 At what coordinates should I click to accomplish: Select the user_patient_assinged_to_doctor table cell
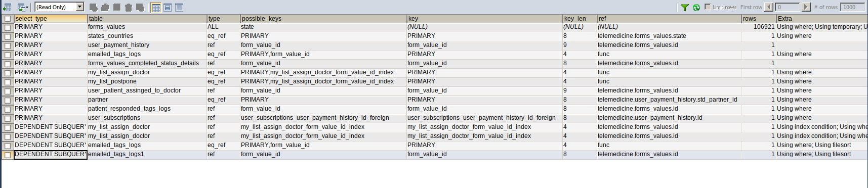tap(147, 90)
